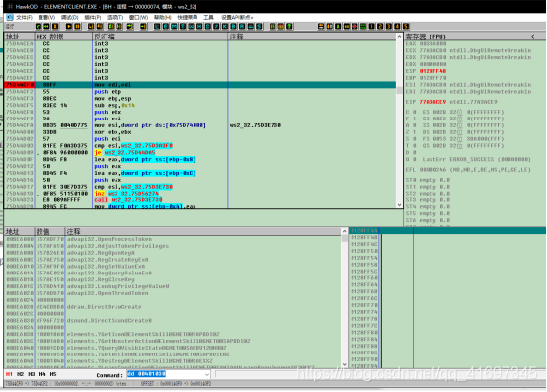This screenshot has width=547, height=392.
Task: Open the 插件(P) plugins menu
Action: click(93, 17)
